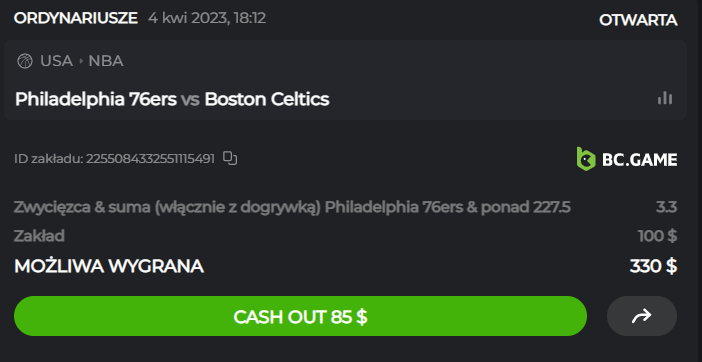Click the OTWARTA status label
The height and width of the screenshot is (362, 702).
(x=638, y=20)
